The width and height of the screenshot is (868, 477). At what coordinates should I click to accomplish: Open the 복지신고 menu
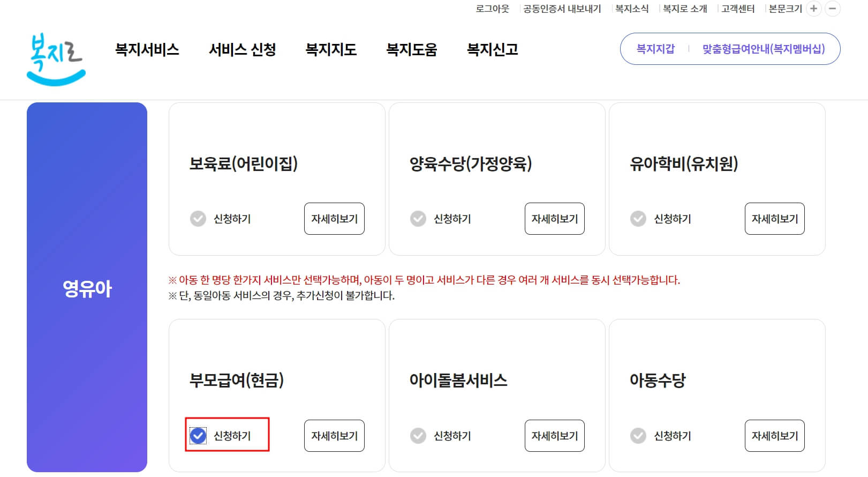point(492,50)
